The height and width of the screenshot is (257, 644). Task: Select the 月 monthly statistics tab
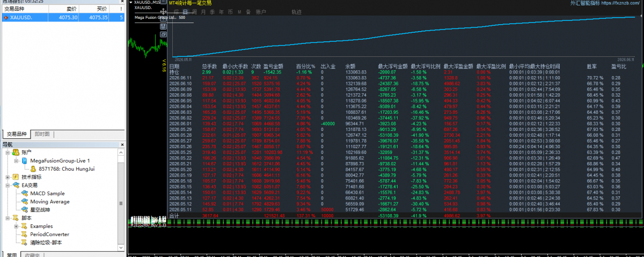pyautogui.click(x=203, y=12)
